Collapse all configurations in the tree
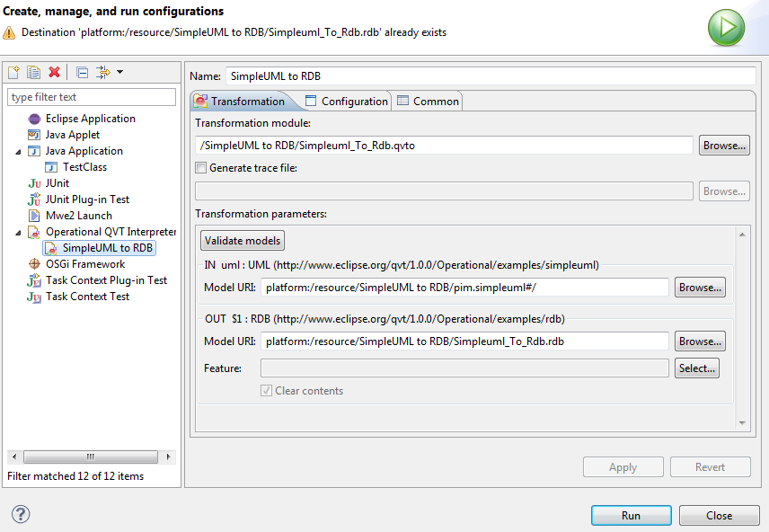This screenshot has width=769, height=532. point(83,73)
